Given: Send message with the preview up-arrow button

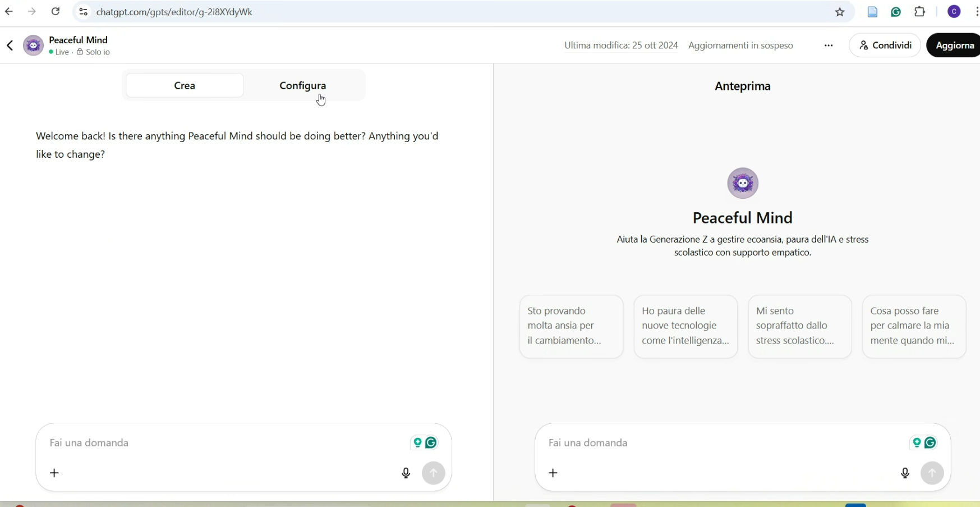Looking at the screenshot, I should 932,473.
